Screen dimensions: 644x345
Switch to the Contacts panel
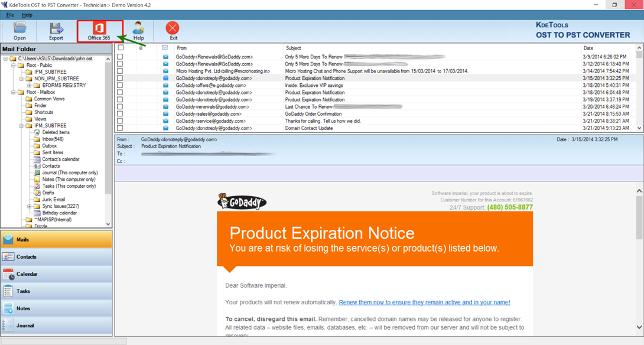point(56,257)
